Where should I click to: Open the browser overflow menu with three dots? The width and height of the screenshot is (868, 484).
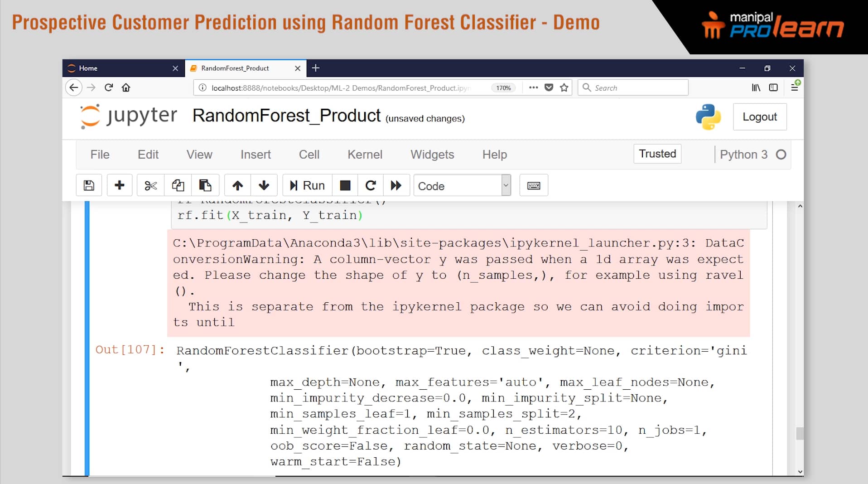[533, 87]
